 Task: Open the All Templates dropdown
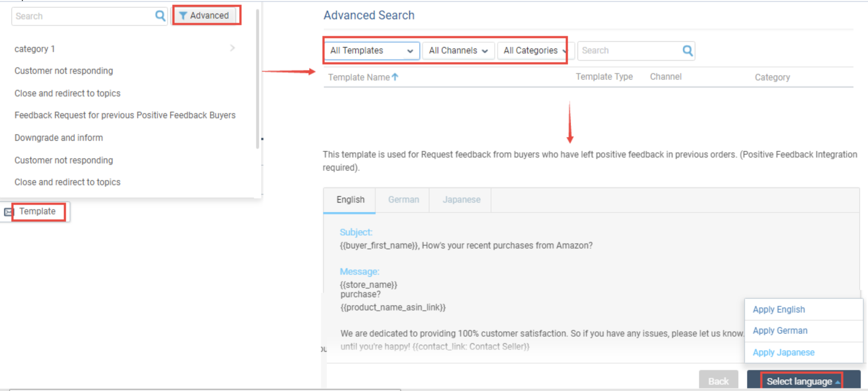(x=372, y=51)
